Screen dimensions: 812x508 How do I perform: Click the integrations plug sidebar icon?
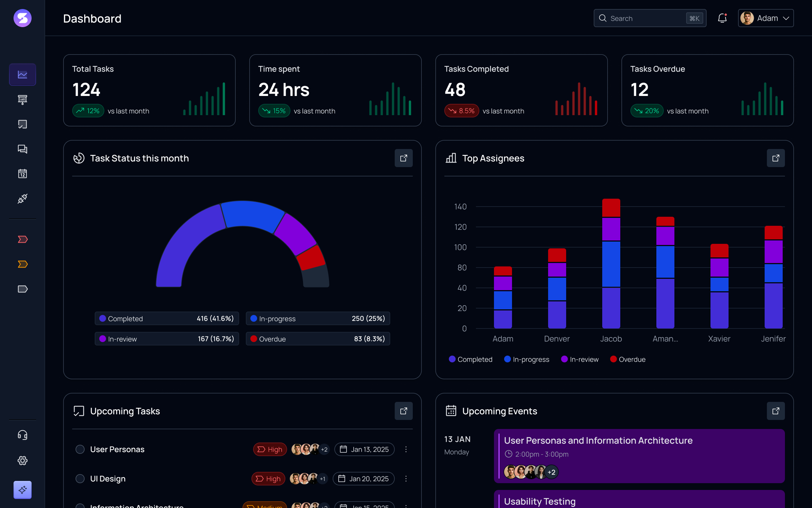(23, 199)
